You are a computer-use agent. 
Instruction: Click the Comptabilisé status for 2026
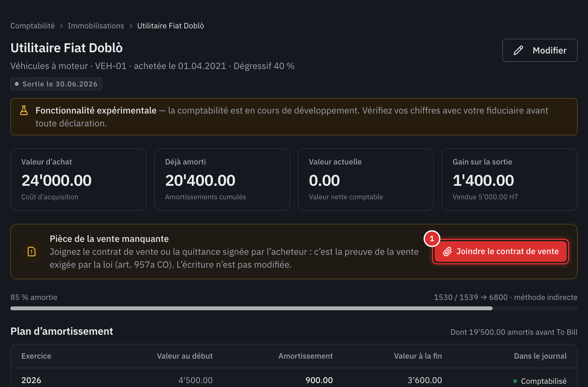point(540,381)
